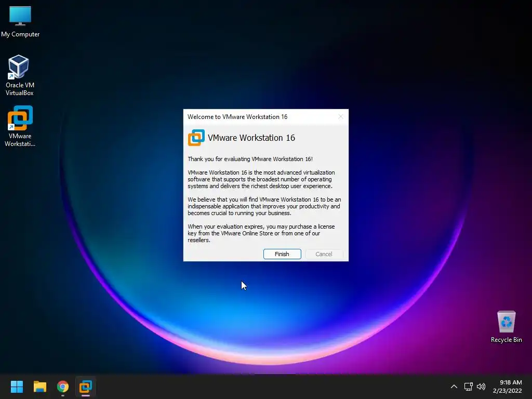This screenshot has height=399, width=532.
Task: Click the Finish button in VMware dialog
Action: pos(282,254)
